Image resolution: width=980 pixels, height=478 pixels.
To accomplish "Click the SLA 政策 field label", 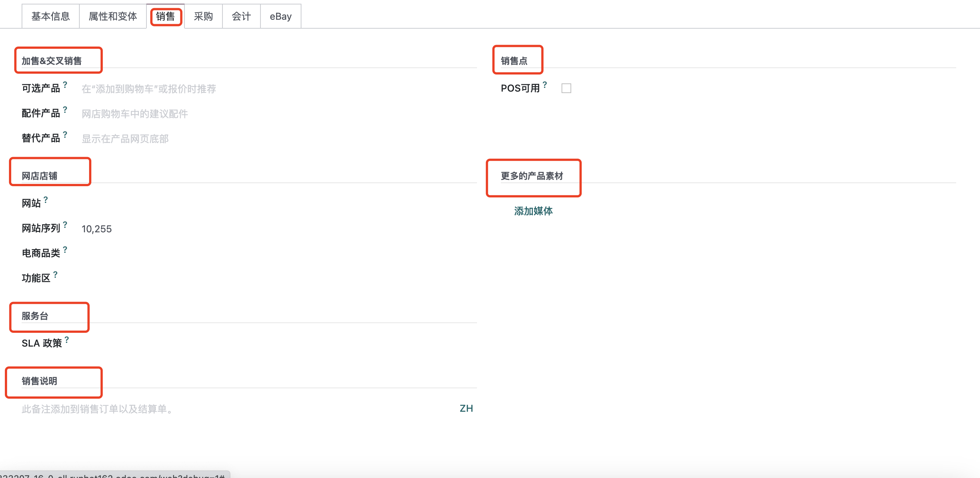I will pos(42,344).
